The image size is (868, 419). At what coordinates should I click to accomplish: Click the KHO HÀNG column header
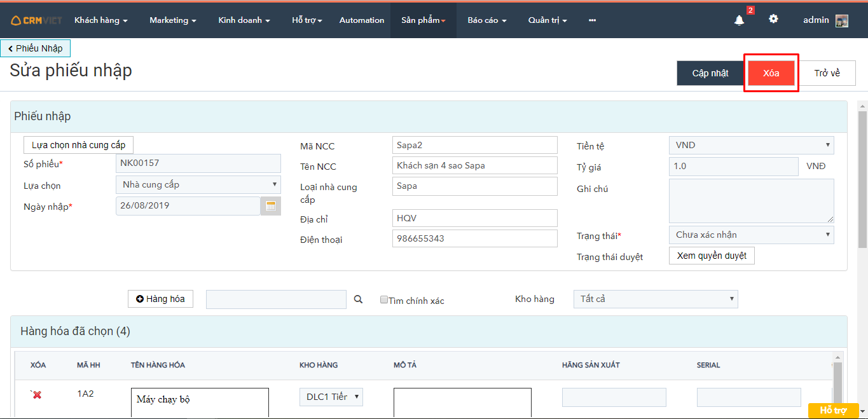coord(319,366)
